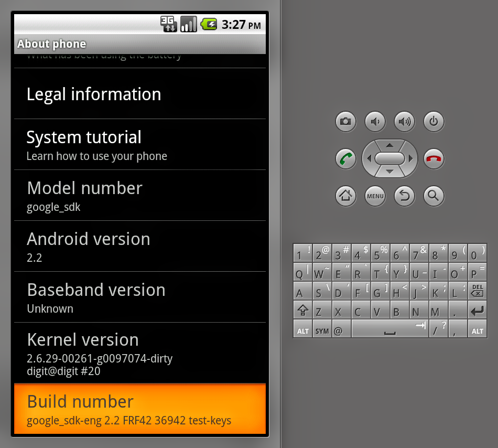Viewport: 498px width, 448px height.
Task: Select the Model number entry
Action: 140,195
